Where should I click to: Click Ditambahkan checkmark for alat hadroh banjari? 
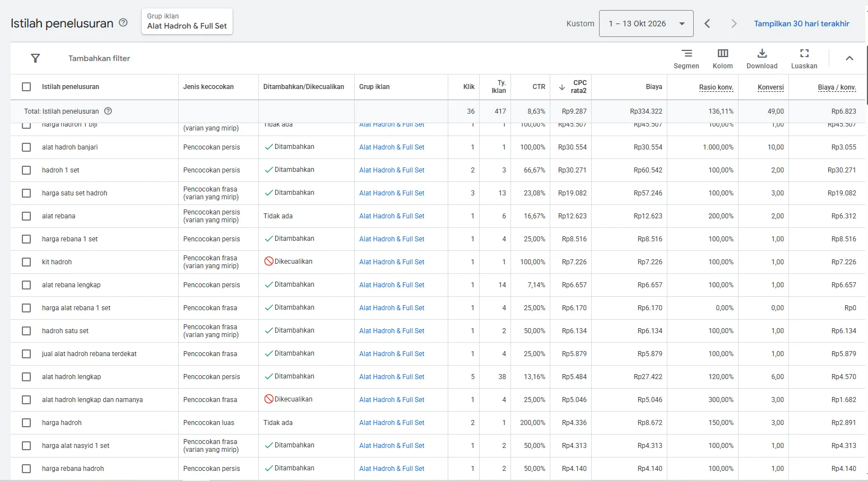pyautogui.click(x=269, y=147)
